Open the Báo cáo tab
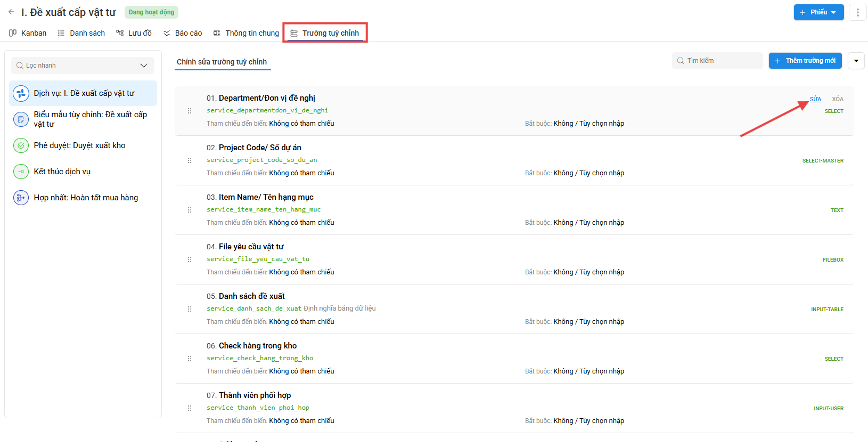Image resolution: width=868 pixels, height=447 pixels. click(183, 33)
